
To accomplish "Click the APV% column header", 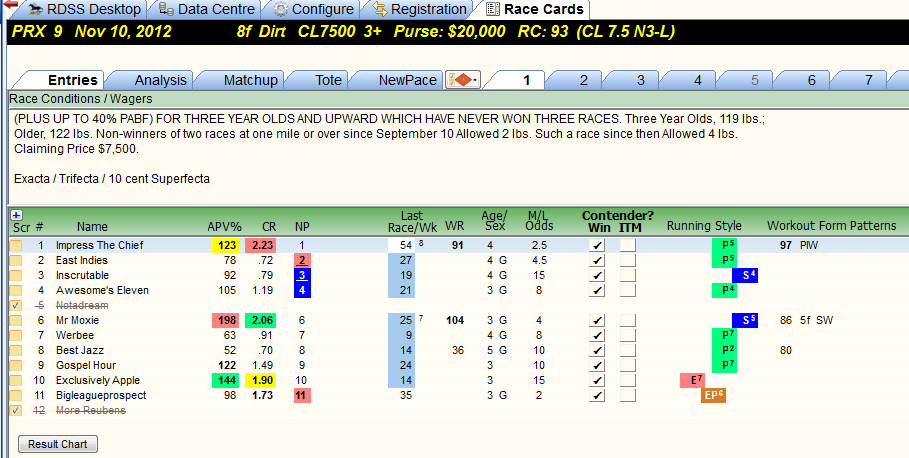I will tap(225, 227).
